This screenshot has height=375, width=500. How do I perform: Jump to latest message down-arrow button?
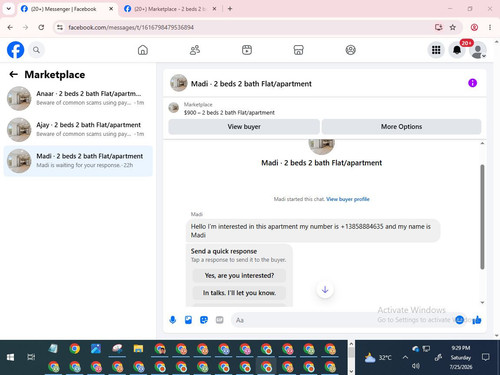coord(325,290)
